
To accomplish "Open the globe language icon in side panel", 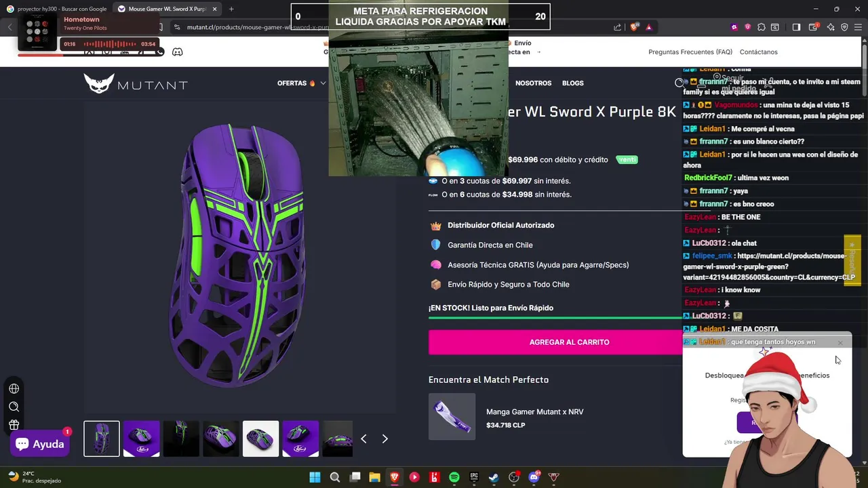I will 14,389.
